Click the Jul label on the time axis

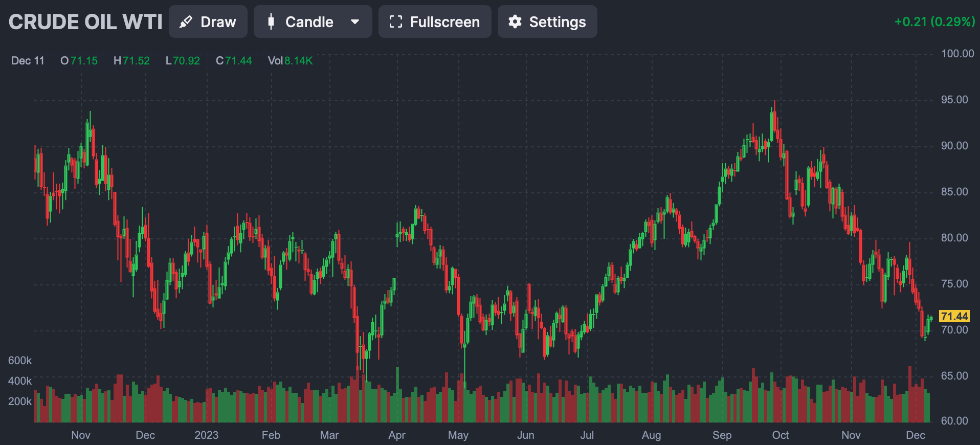click(587, 435)
